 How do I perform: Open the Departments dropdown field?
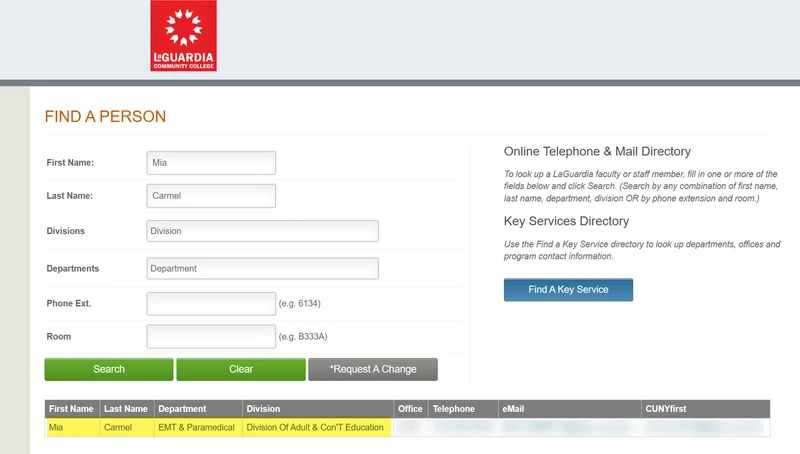pyautogui.click(x=263, y=268)
